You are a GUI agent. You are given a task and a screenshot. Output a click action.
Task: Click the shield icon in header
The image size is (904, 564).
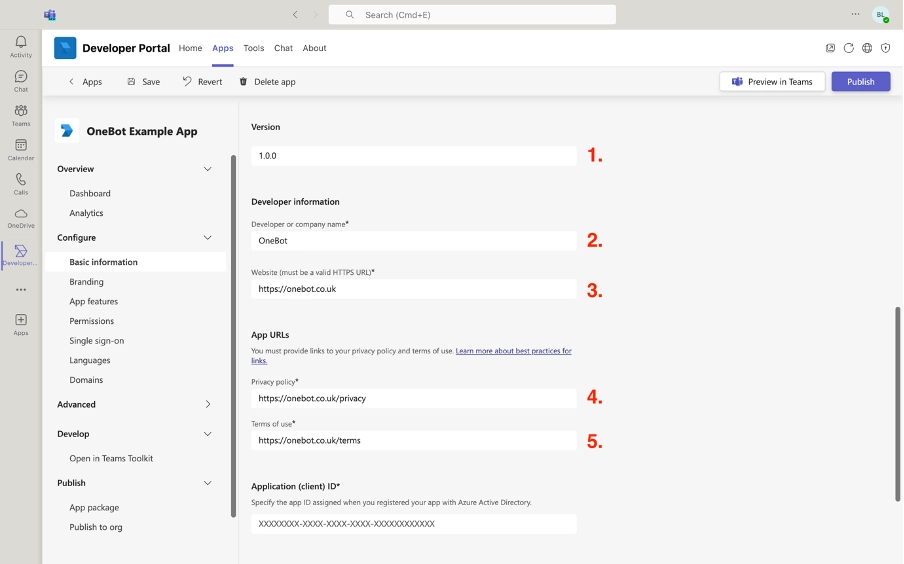(x=886, y=48)
